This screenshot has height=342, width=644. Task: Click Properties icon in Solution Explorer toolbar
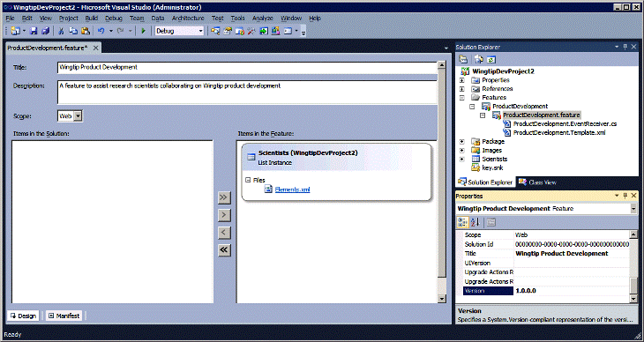tap(463, 60)
